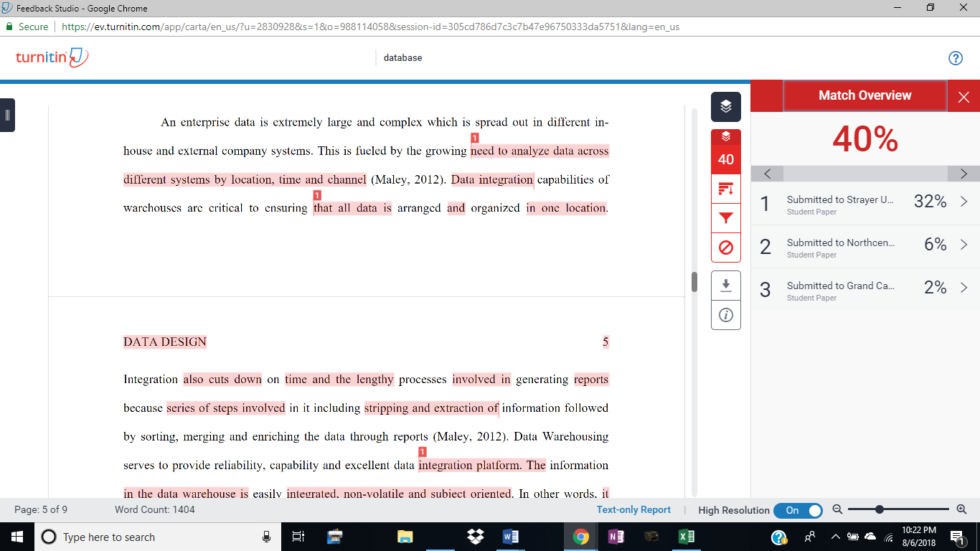Switch to OneNote in the taskbar
The height and width of the screenshot is (551, 980).
pyautogui.click(x=616, y=537)
